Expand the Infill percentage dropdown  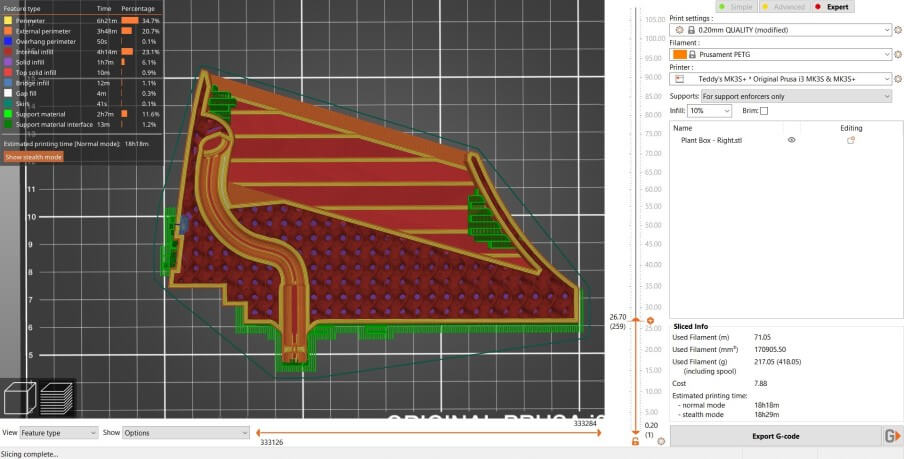(x=709, y=111)
